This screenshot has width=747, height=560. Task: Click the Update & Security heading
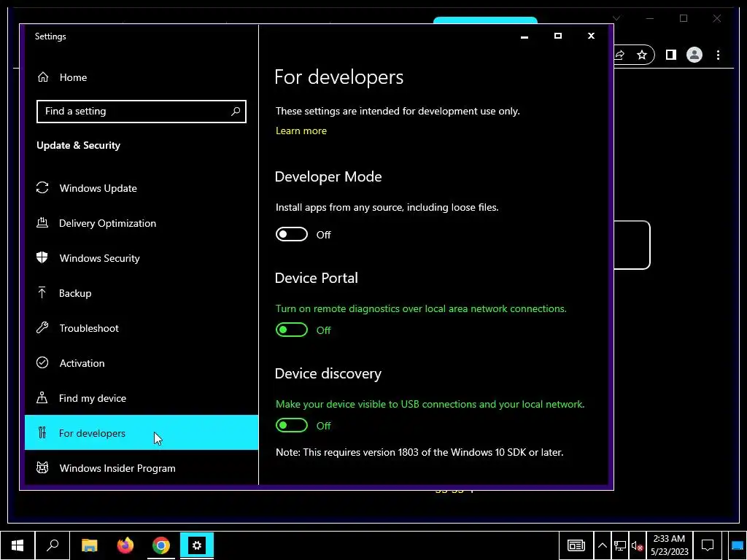click(79, 145)
